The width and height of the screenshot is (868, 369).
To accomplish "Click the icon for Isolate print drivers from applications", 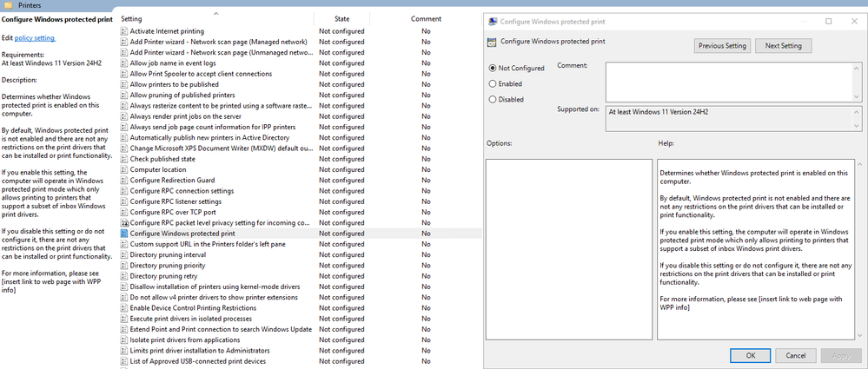I will point(124,340).
